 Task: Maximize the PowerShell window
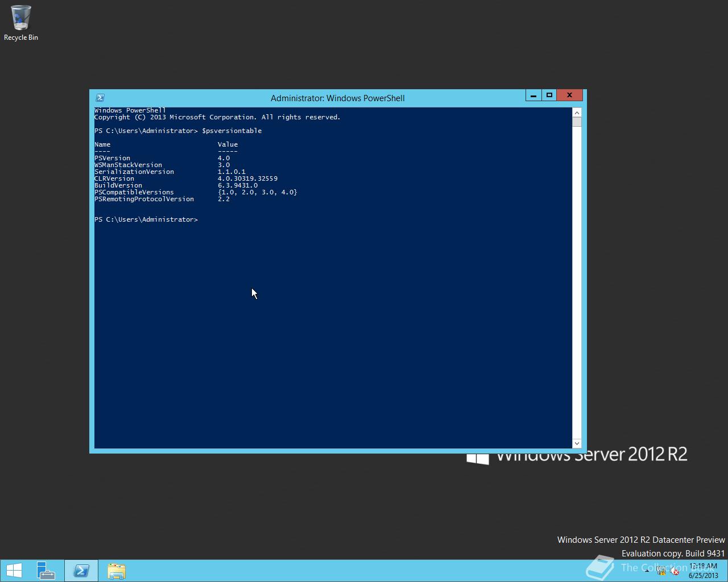[549, 95]
